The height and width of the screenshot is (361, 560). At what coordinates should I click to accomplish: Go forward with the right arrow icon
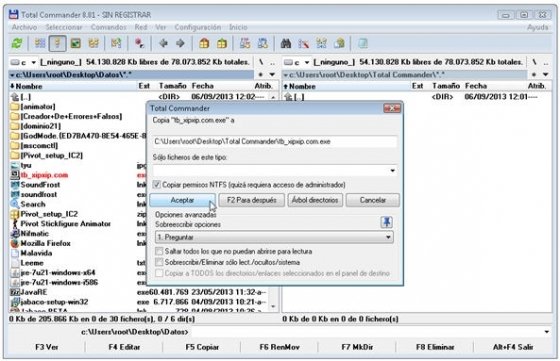click(x=180, y=43)
